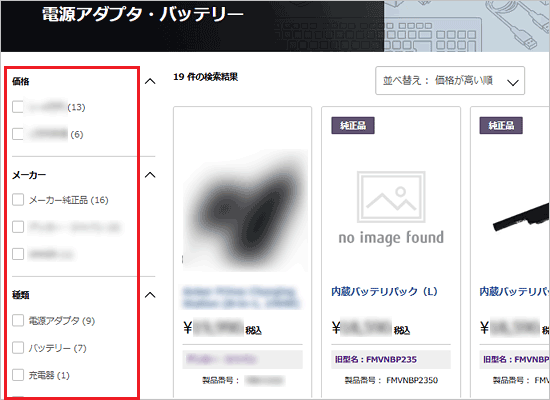Click the blurred first product image
This screenshot has height=400, width=550.
click(x=245, y=210)
